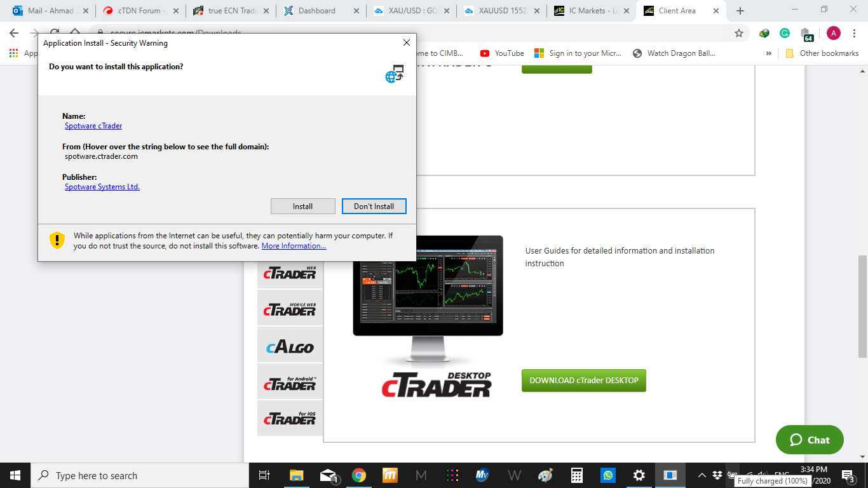
Task: Close the XAUUSD 1552 tab
Action: pyautogui.click(x=536, y=11)
